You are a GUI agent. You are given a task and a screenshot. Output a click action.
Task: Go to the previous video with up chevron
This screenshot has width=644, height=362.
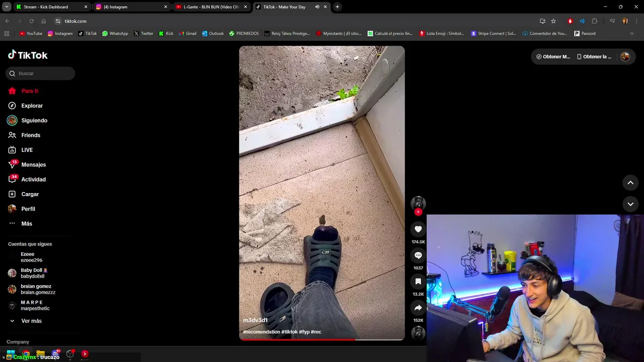630,183
